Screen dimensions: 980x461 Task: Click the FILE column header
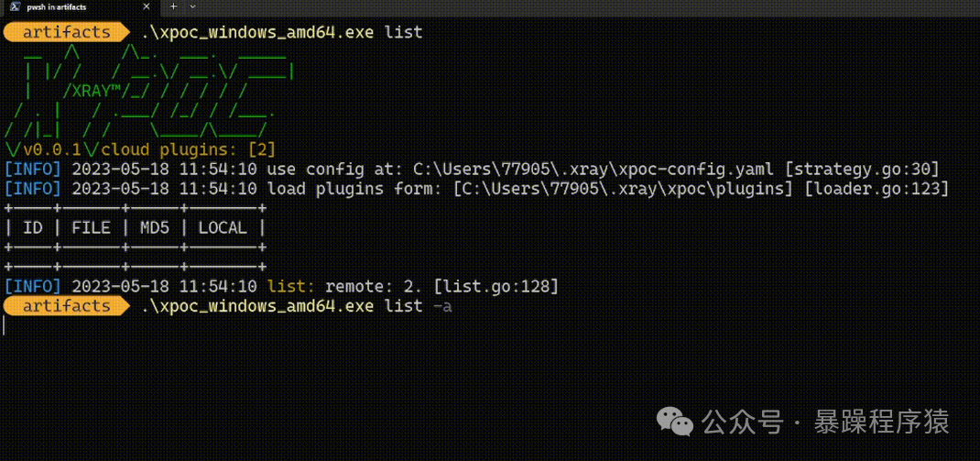(91, 227)
